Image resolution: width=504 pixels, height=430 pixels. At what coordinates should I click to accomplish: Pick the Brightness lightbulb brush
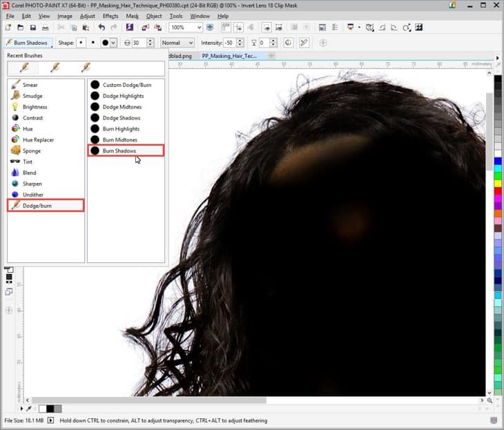click(x=35, y=107)
